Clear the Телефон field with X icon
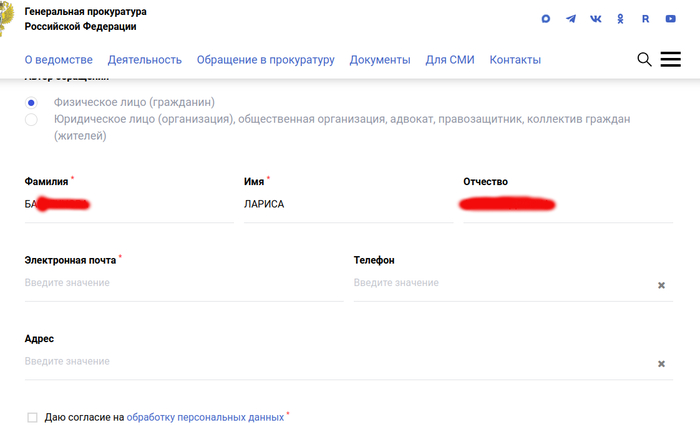700x435 pixels. pos(661,285)
